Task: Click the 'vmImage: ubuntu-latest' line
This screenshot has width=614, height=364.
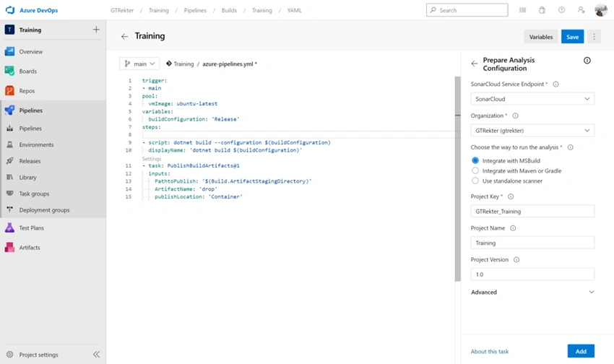Action: pyautogui.click(x=183, y=104)
